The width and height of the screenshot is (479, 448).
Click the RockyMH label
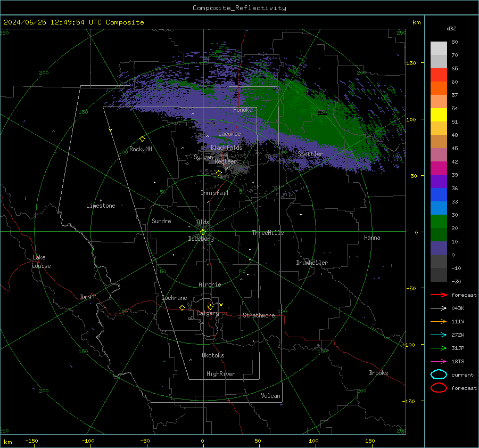tap(141, 149)
